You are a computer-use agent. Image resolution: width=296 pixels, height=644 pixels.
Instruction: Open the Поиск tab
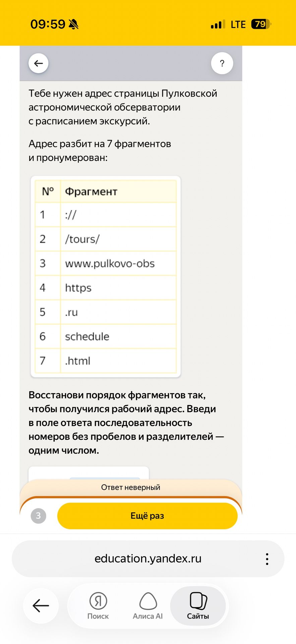98,606
